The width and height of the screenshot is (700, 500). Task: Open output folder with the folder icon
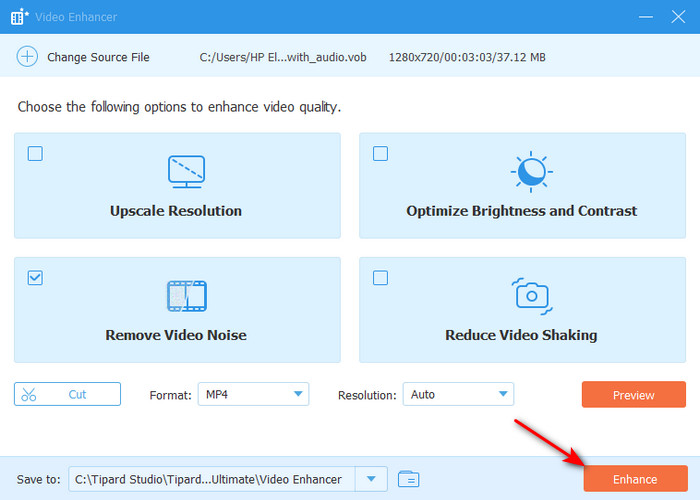(x=408, y=479)
